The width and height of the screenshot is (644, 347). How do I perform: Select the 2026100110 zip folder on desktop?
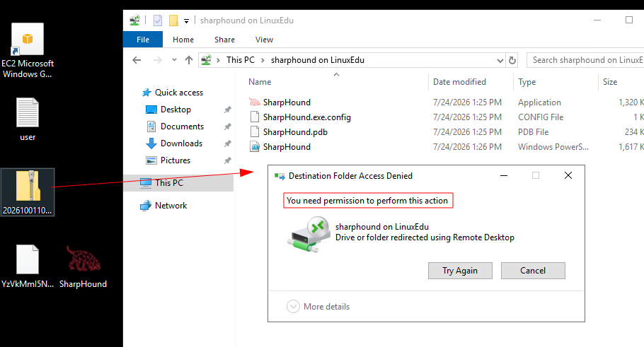pos(28,192)
